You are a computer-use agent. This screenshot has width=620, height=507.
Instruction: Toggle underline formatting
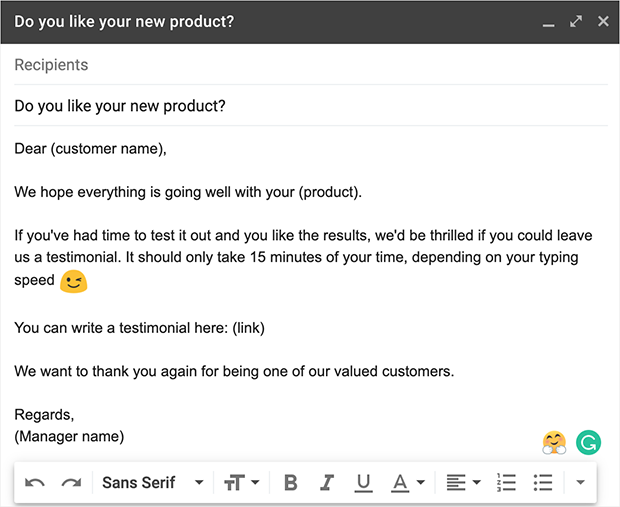[x=363, y=483]
